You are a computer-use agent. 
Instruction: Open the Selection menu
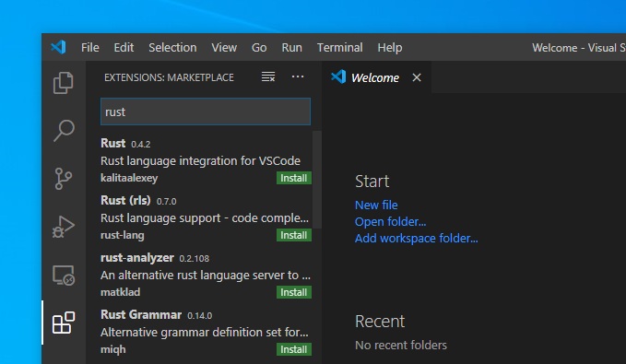pyautogui.click(x=172, y=48)
